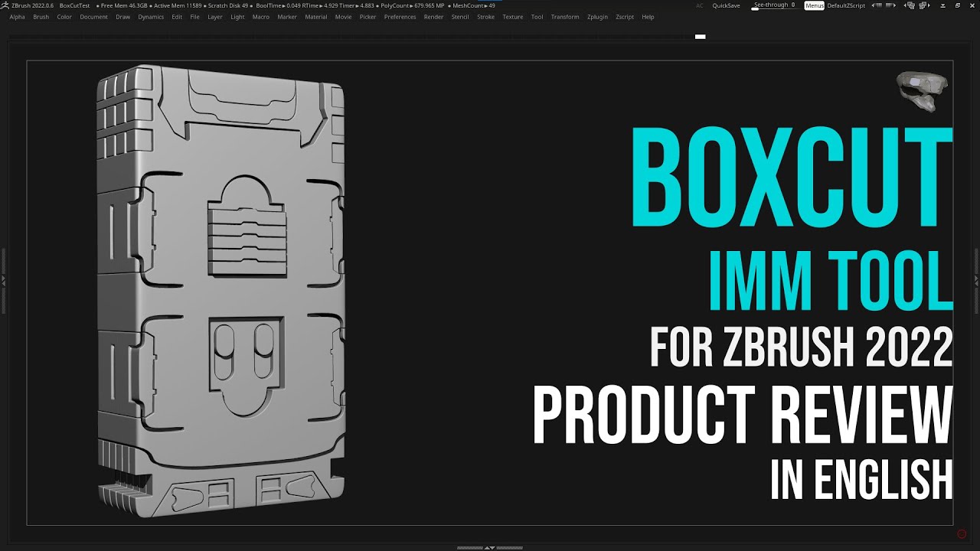Open the Light menu

point(237,17)
